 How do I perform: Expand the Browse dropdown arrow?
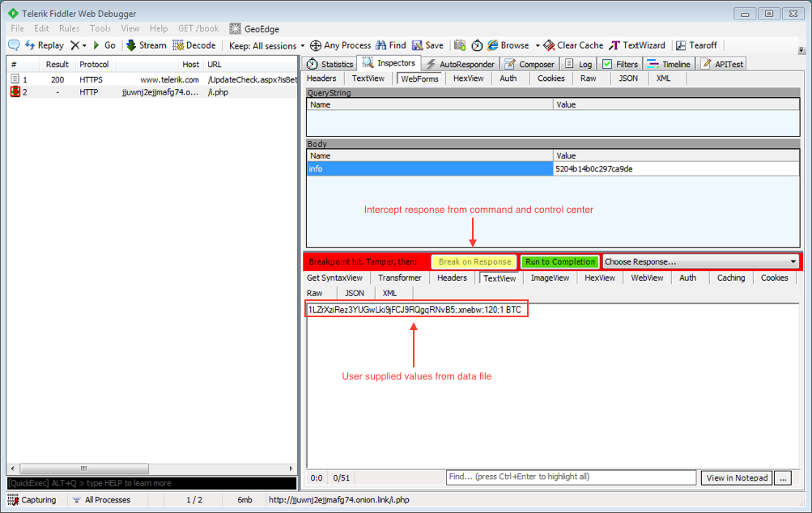[x=538, y=45]
